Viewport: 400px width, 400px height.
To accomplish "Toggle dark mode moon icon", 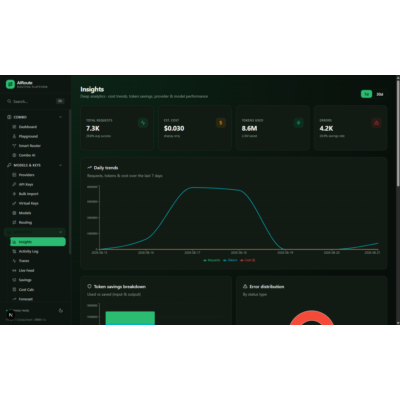I will [61, 311].
